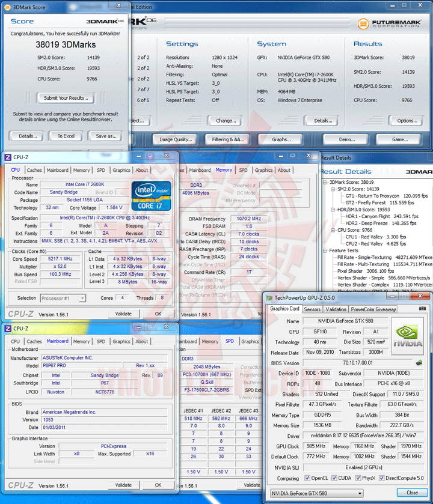Image resolution: width=433 pixels, height=504 pixels.
Task: Select GT1 - Return To Proxycon tree row
Action: [x=387, y=196]
